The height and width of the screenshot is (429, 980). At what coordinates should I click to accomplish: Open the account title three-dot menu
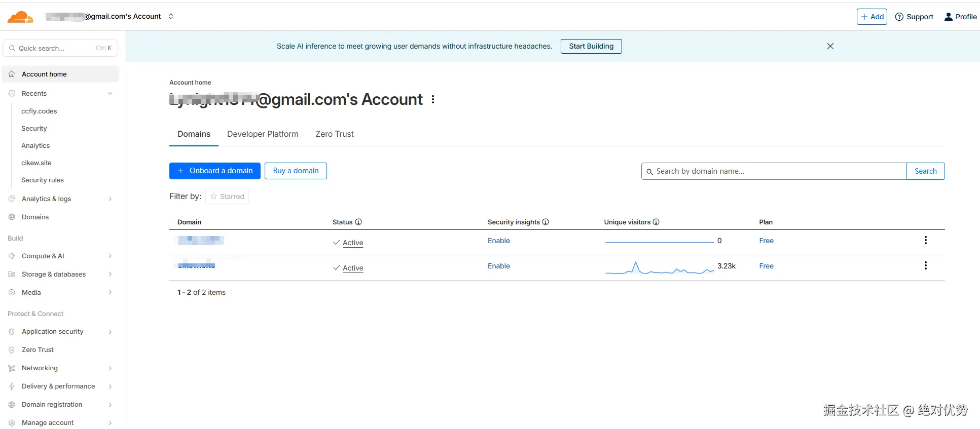pos(433,100)
